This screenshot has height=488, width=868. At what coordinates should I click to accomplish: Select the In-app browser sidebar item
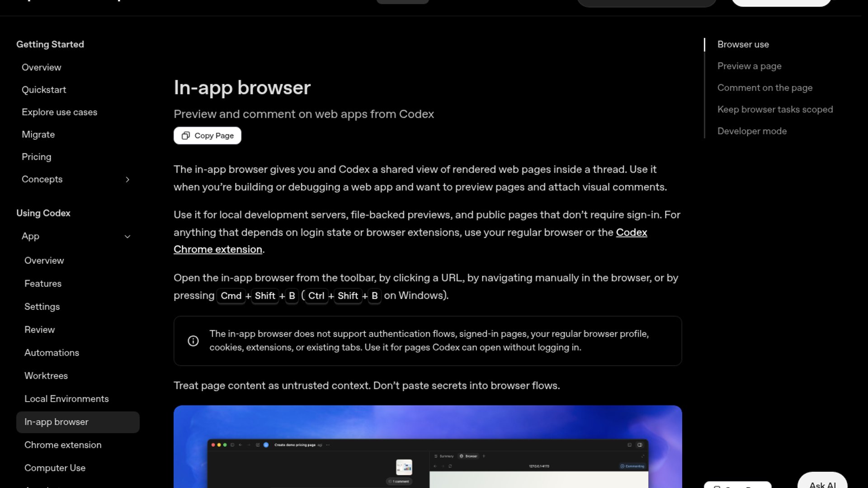click(78, 422)
